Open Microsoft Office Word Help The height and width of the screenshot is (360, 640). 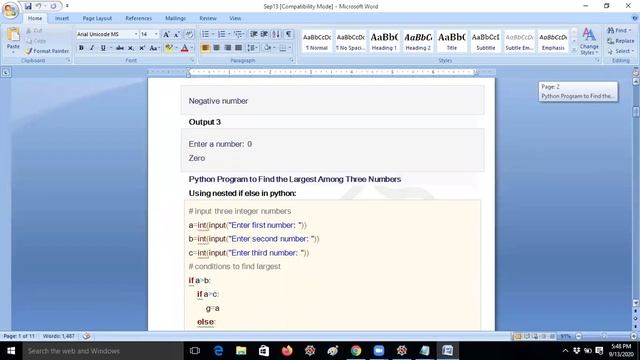click(x=635, y=18)
